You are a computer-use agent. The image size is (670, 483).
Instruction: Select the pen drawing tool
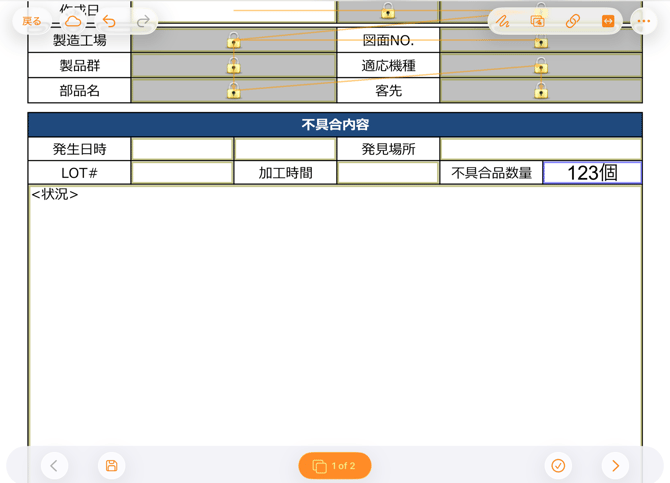click(x=502, y=21)
